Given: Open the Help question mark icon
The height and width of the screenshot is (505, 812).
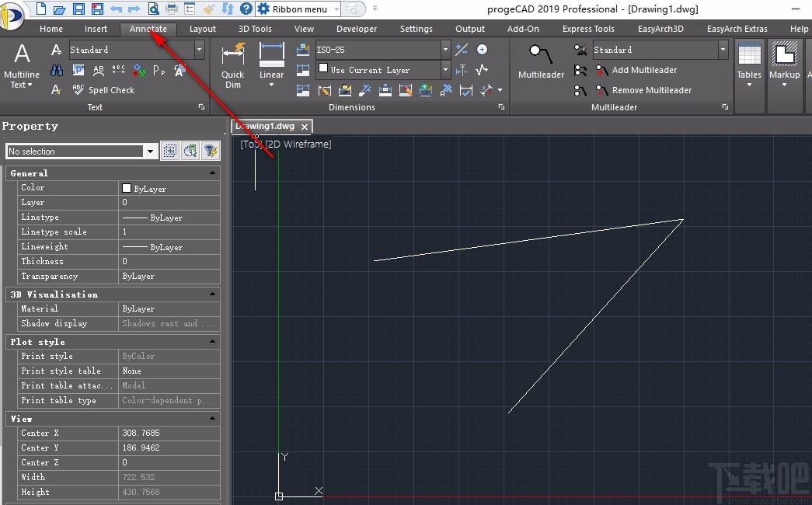Looking at the screenshot, I should (246, 9).
